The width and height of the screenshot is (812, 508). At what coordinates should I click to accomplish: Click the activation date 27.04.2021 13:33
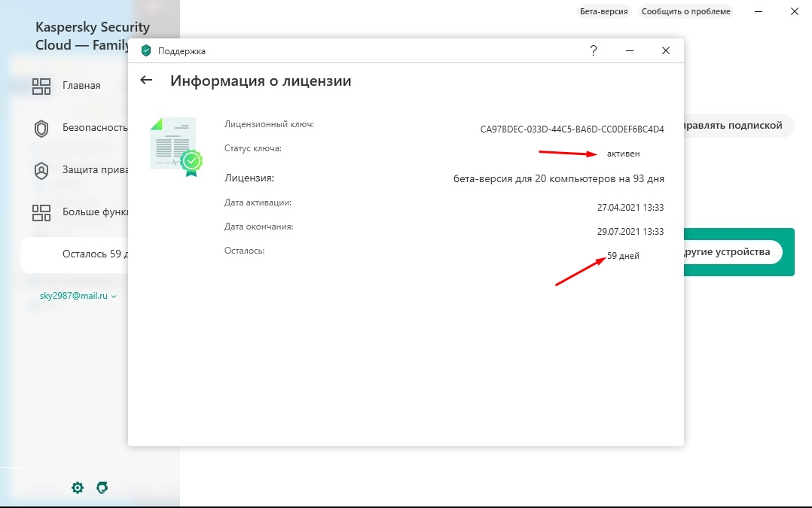pyautogui.click(x=630, y=208)
